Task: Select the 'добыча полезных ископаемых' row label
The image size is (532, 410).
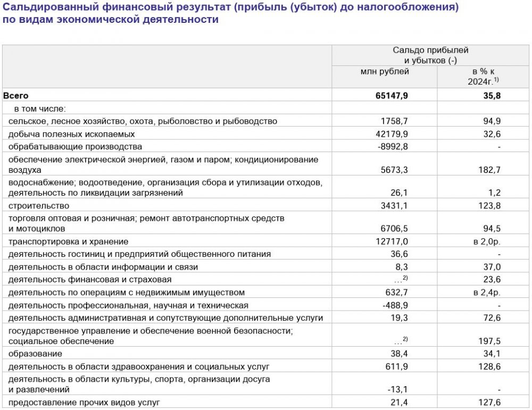Action: (x=71, y=134)
